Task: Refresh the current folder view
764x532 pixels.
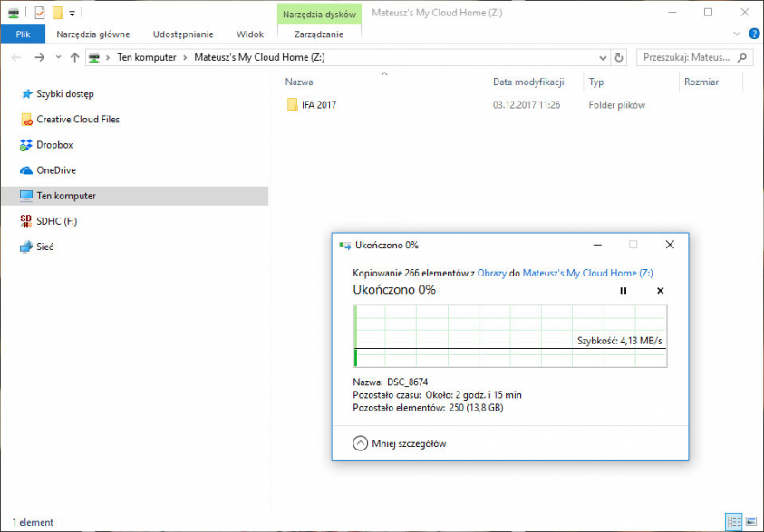Action: [619, 57]
